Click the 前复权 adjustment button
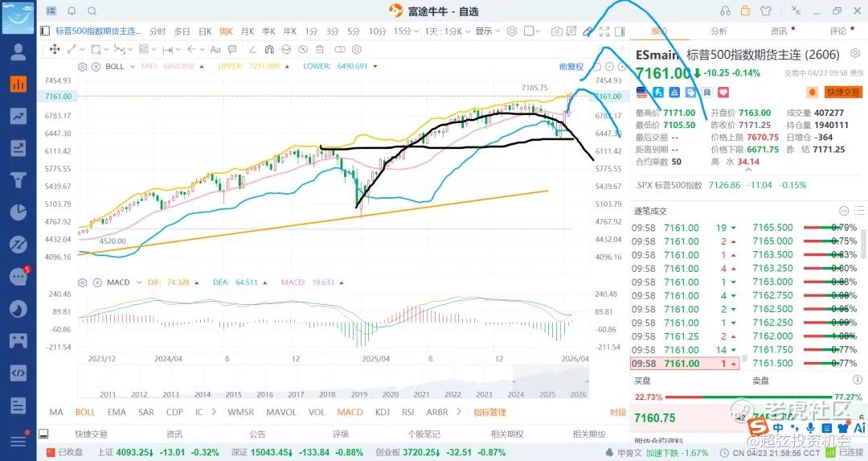This screenshot has width=868, height=461. [571, 67]
